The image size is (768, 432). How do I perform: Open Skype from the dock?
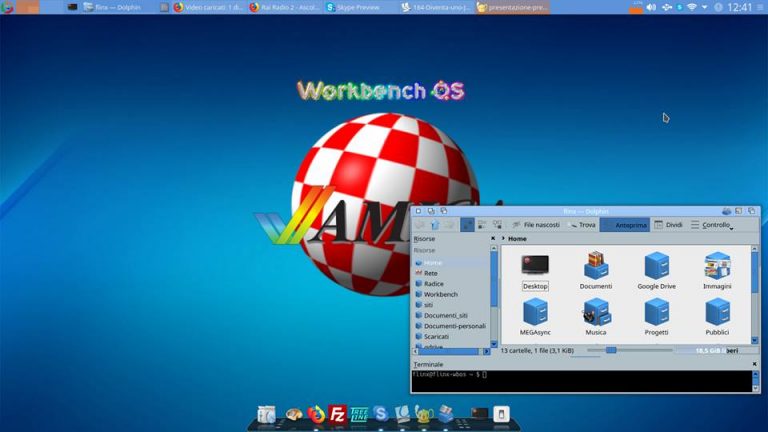point(380,414)
